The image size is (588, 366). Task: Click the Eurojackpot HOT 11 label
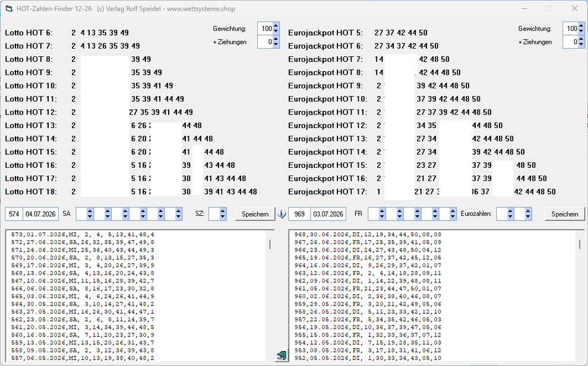[x=328, y=112]
